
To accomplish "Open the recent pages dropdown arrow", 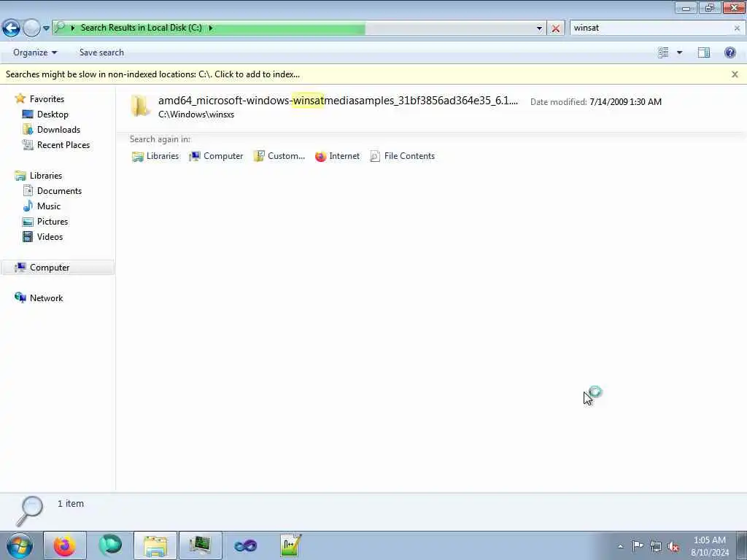I will (46, 28).
